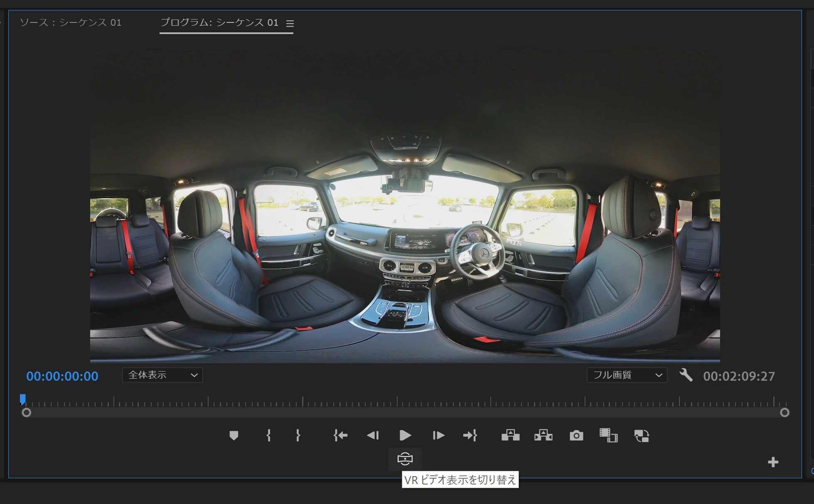
Task: Click the Lift button icon
Action: [x=510, y=435]
